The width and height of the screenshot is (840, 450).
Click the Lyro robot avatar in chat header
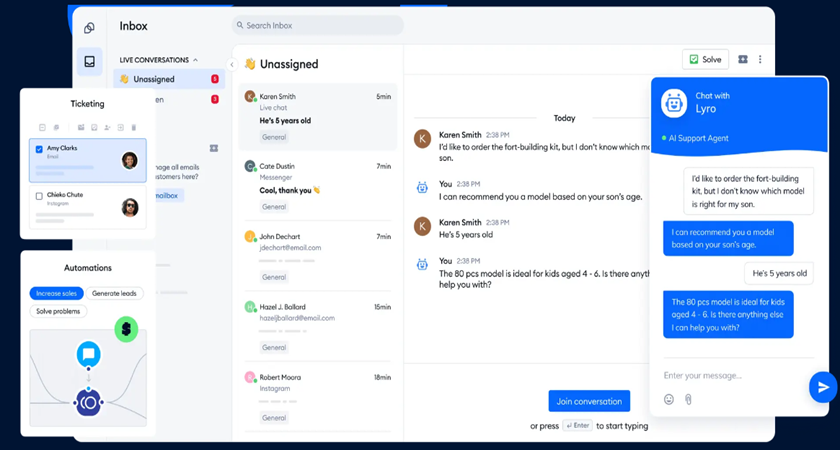pos(674,103)
